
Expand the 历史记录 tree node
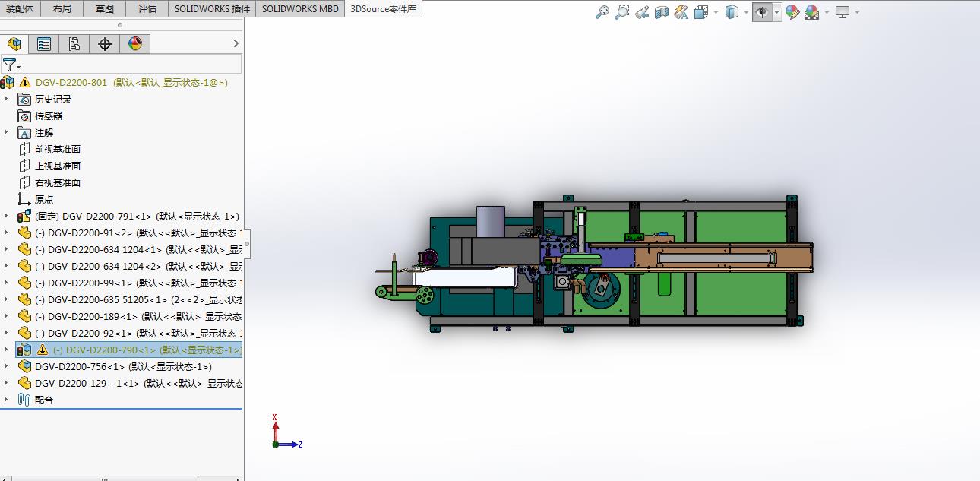6,99
